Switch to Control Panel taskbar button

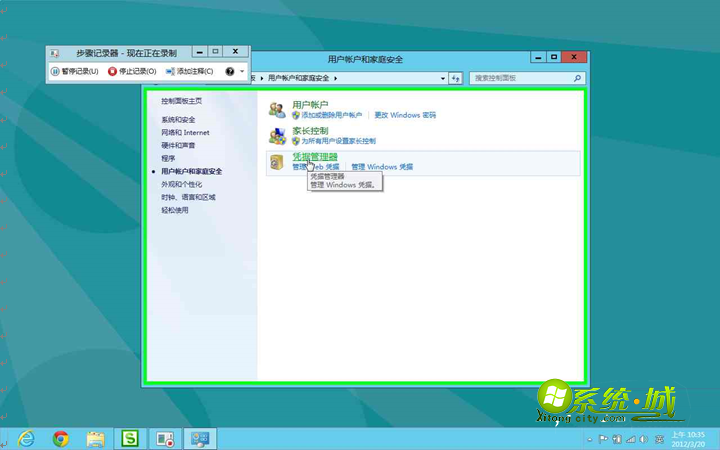click(x=200, y=439)
